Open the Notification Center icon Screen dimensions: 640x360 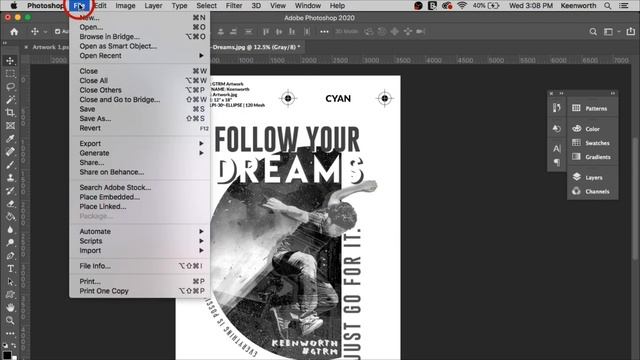point(624,6)
